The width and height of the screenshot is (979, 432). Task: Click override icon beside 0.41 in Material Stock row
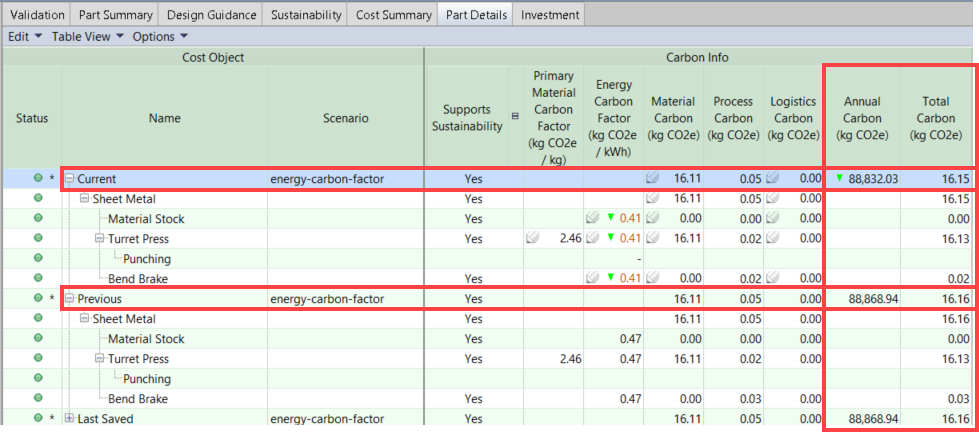click(592, 218)
